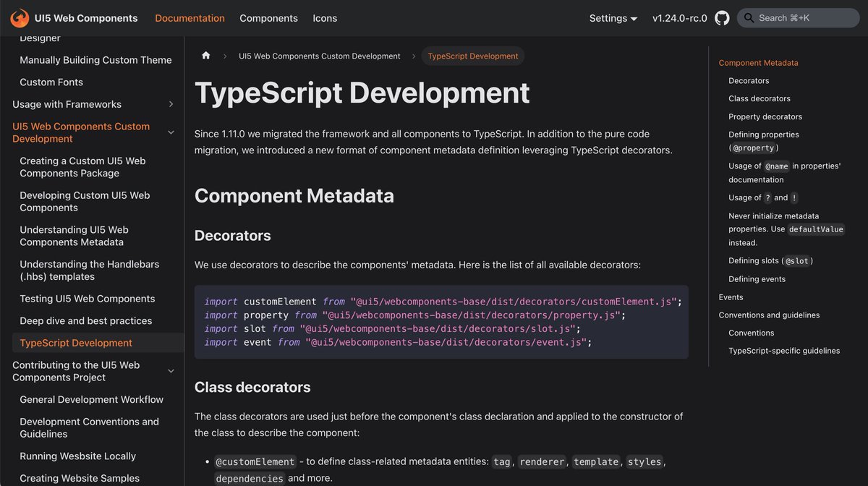
Task: Open Manually Building Custom Theme page
Action: [95, 60]
